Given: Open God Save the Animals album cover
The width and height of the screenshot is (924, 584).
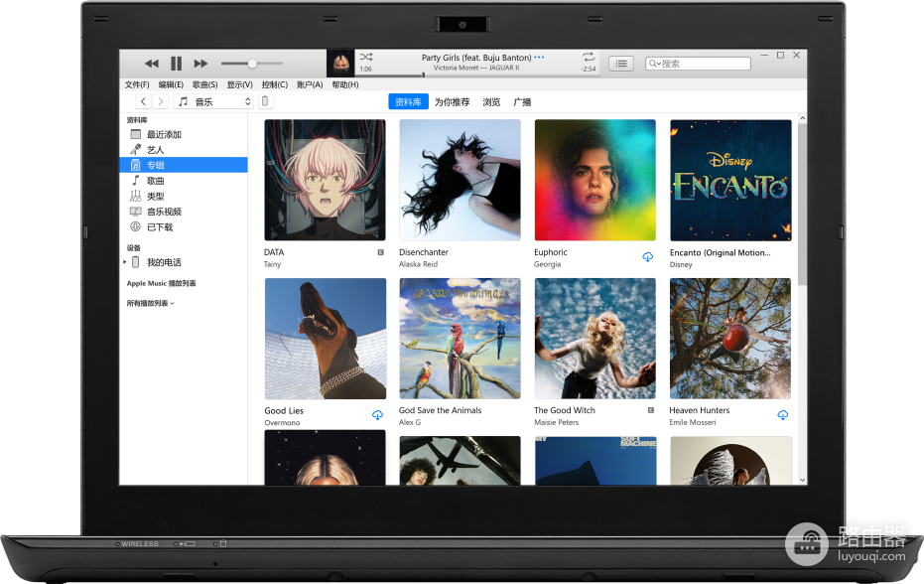Looking at the screenshot, I should pos(460,339).
